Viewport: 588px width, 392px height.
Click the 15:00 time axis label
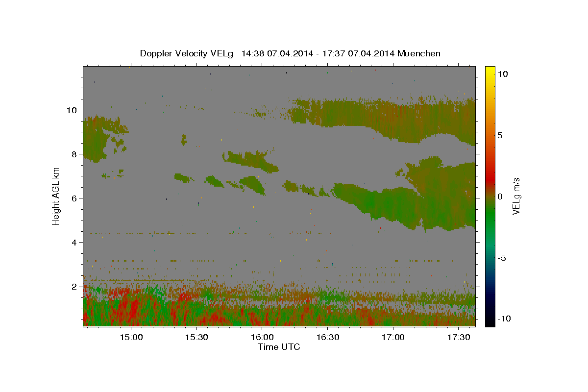click(131, 337)
